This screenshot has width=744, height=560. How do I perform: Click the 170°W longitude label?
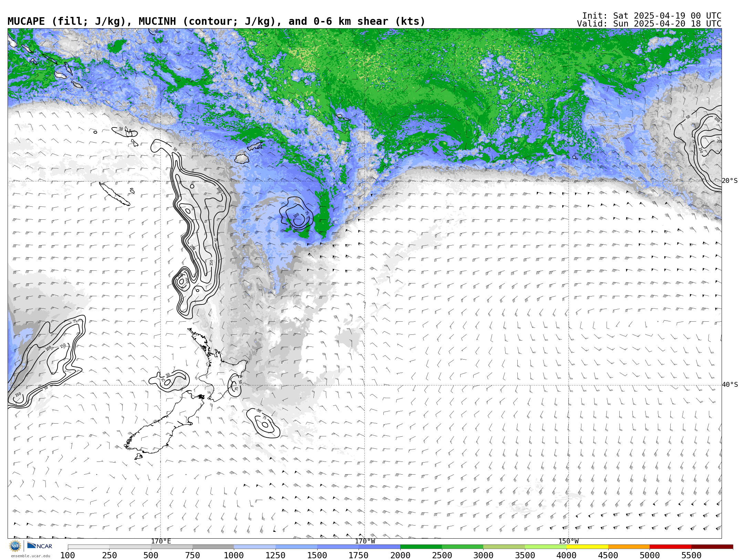[x=365, y=541]
